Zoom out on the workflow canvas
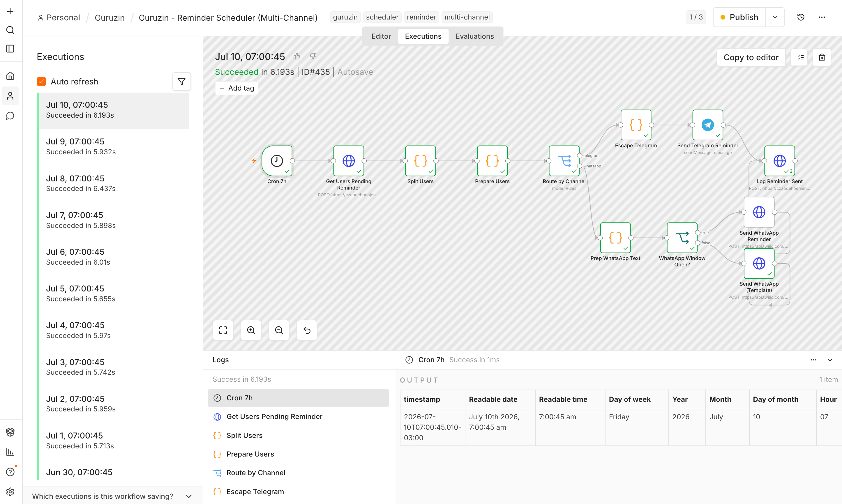The width and height of the screenshot is (842, 504). click(279, 330)
